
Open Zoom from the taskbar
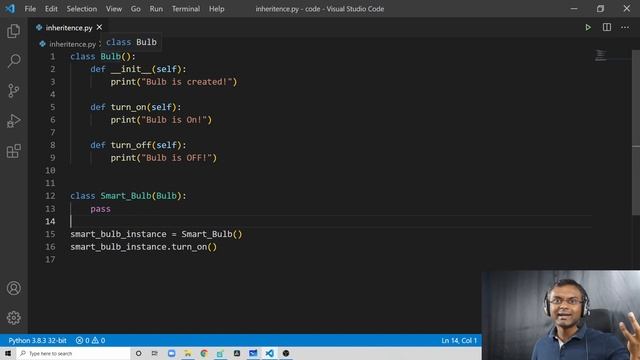pyautogui.click(x=171, y=353)
